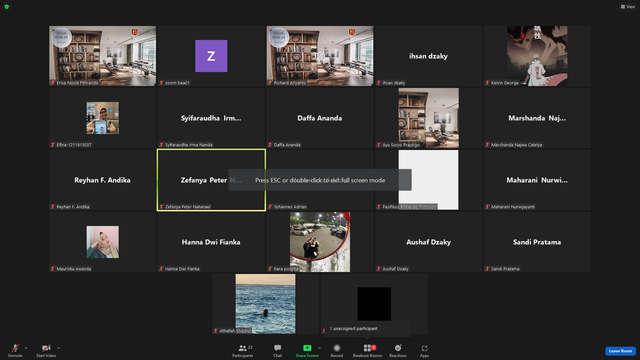Viewport: 640px width, 360px height.
Task: Start recording with the Record button
Action: (337, 350)
